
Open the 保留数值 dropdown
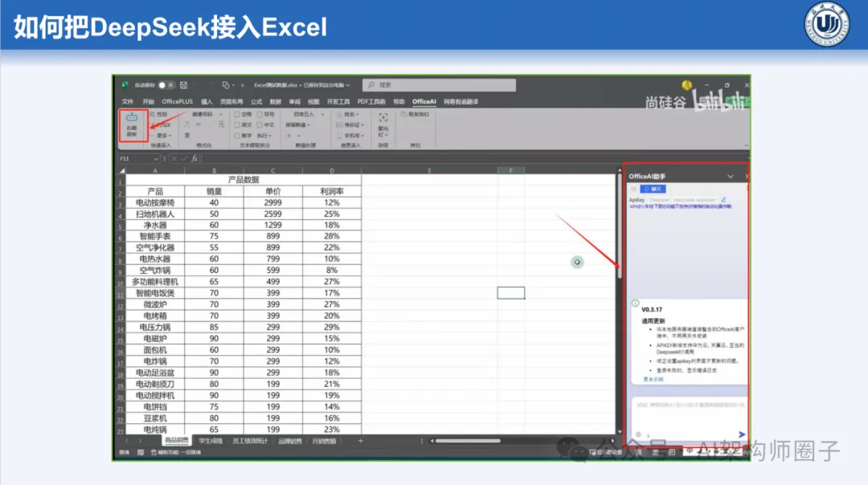[x=298, y=125]
